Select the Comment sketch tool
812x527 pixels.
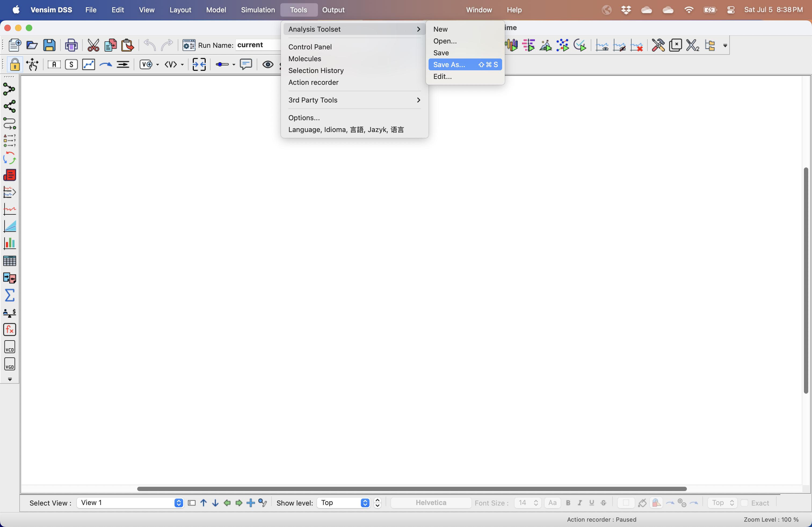(x=246, y=64)
